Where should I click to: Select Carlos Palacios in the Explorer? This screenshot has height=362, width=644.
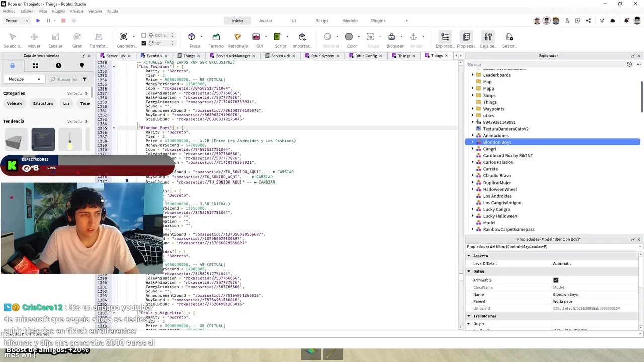coord(498,162)
